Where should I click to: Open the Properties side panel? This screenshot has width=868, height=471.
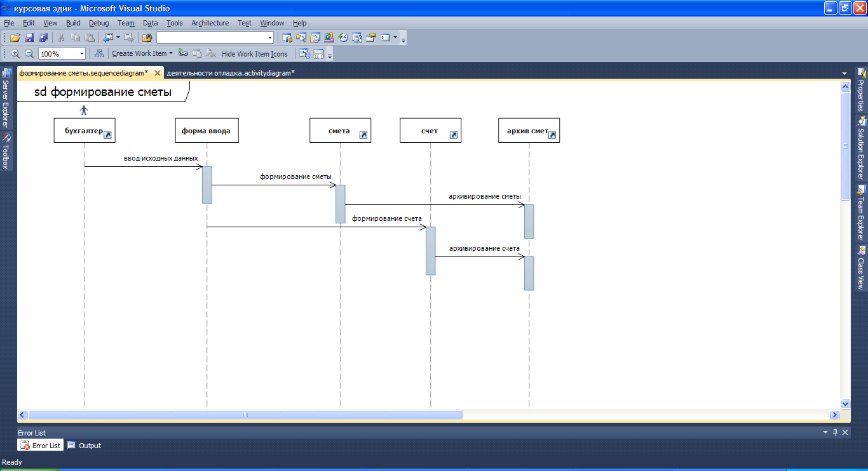862,90
